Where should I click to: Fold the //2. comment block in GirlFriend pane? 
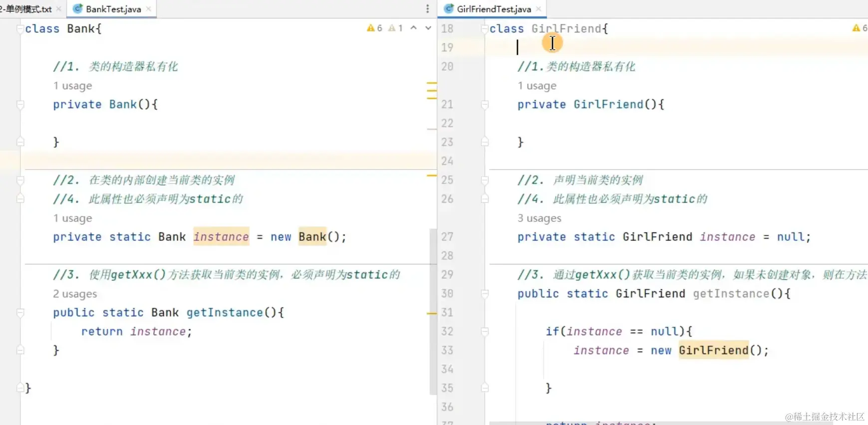485,180
